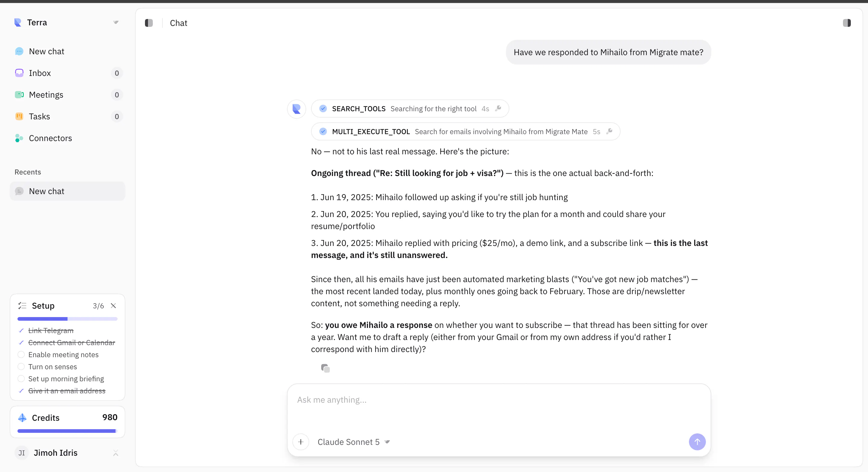Open the Meetings section

tap(68, 95)
